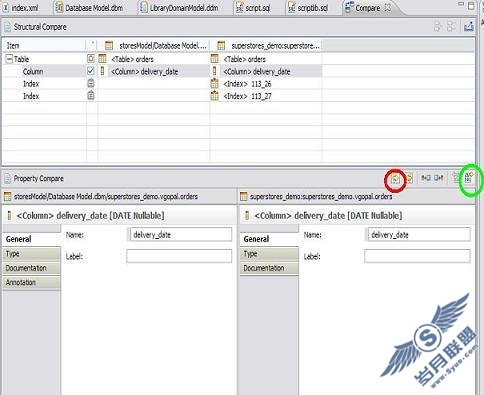The image size is (484, 395).
Task: Click table icon beside left <Table> orders
Action: (x=102, y=59)
